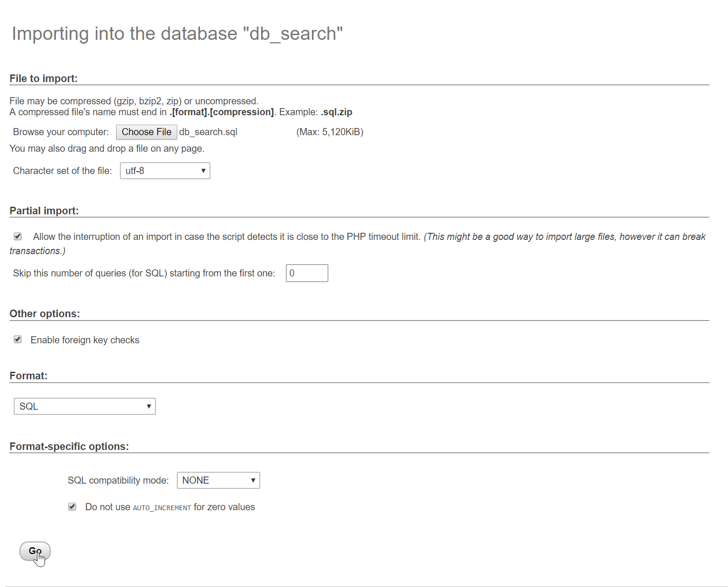The width and height of the screenshot is (728, 587).
Task: Click the Enable foreign key checks label
Action: tap(85, 340)
